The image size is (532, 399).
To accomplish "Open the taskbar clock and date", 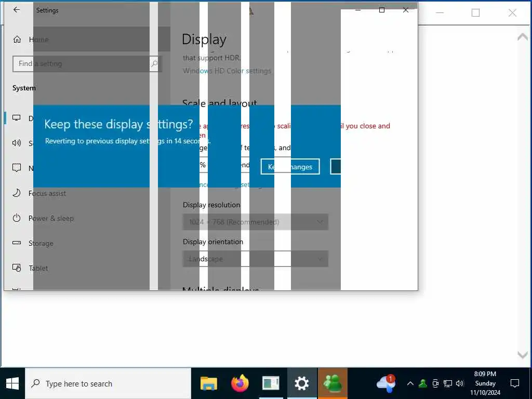I will [x=485, y=383].
